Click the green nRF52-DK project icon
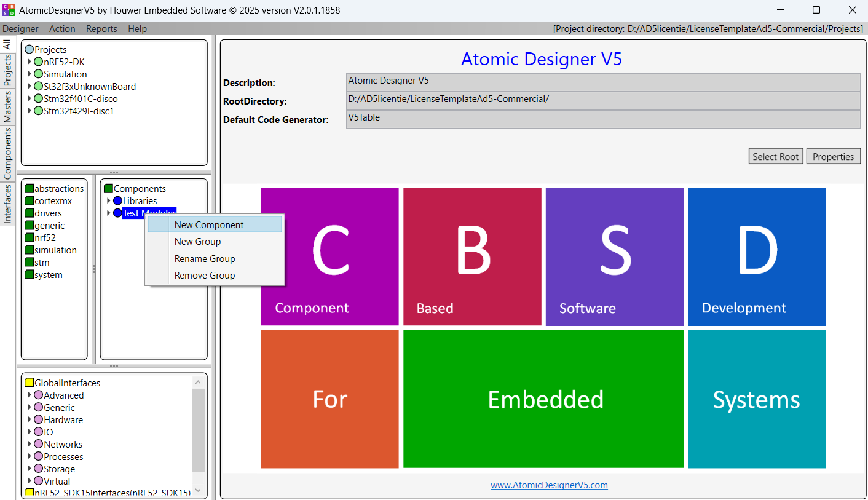The height and width of the screenshot is (500, 868). point(38,62)
